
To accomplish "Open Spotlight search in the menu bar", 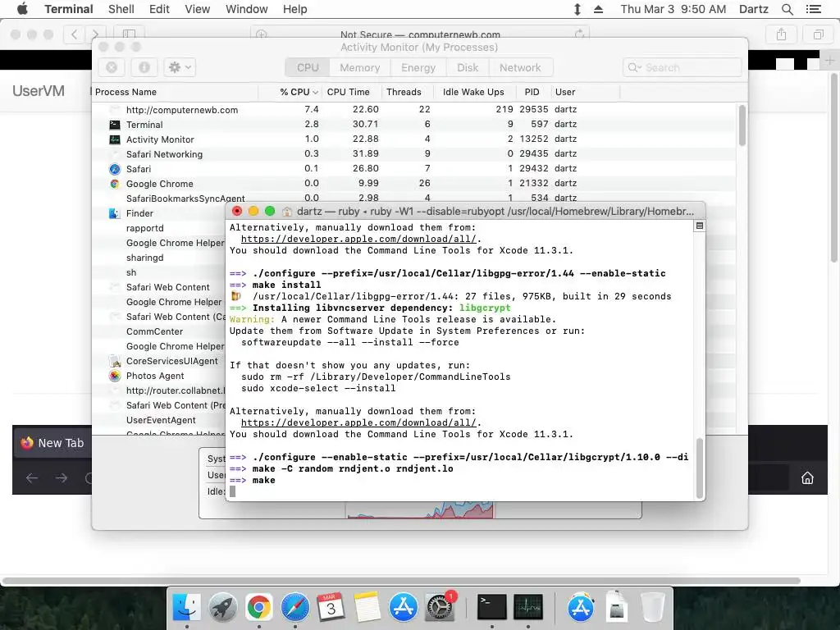I will click(787, 9).
